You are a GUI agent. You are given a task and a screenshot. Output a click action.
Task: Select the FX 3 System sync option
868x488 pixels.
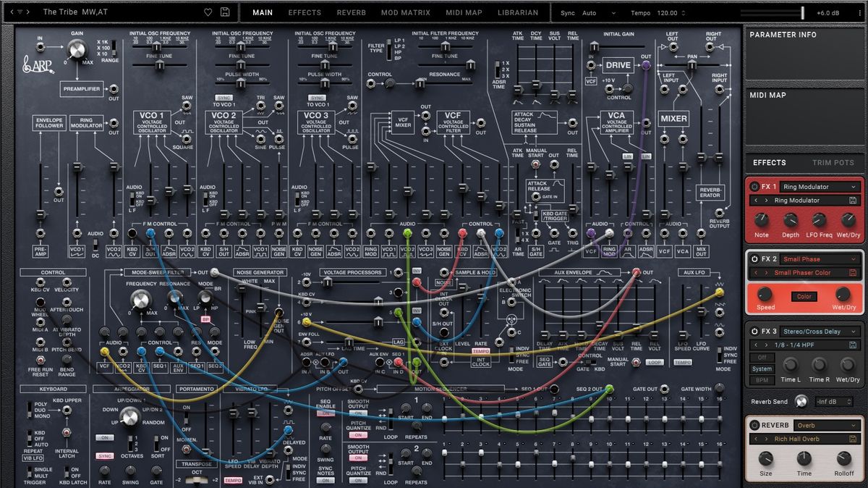pyautogui.click(x=761, y=369)
